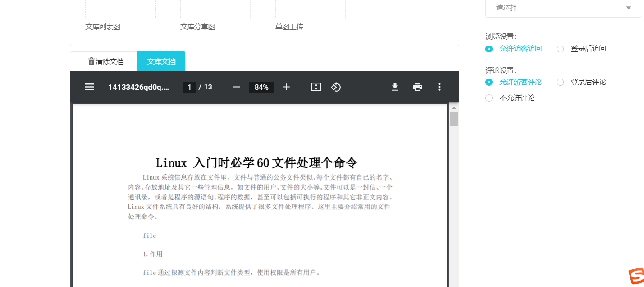This screenshot has width=644, height=287.
Task: Click the PDF scrollbar up arrow
Action: click(454, 107)
